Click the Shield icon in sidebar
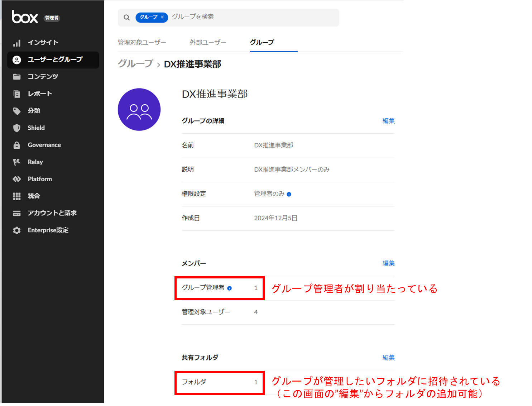Screen dimensions: 532x406 [x=16, y=128]
